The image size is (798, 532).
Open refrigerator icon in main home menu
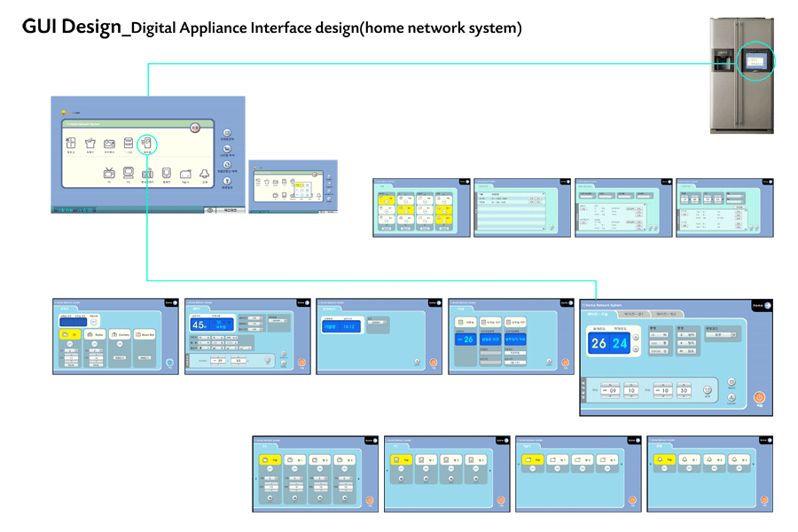tap(71, 144)
